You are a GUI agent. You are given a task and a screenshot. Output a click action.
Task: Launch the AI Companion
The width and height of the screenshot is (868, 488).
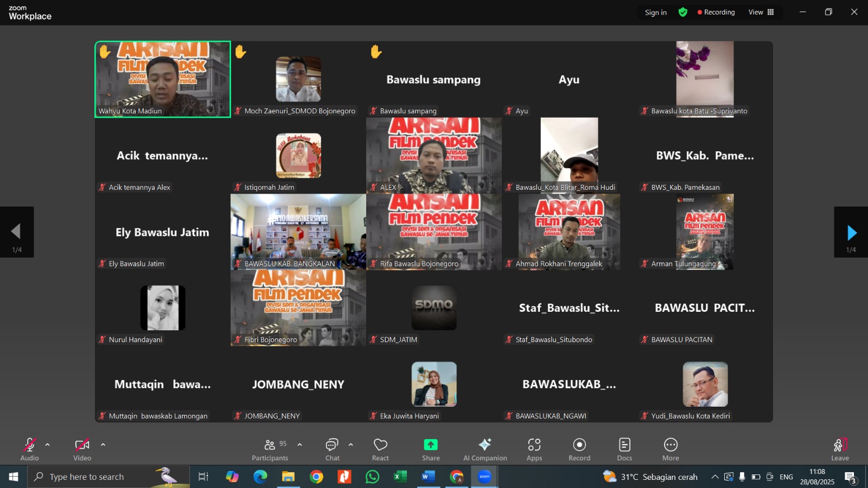[485, 450]
